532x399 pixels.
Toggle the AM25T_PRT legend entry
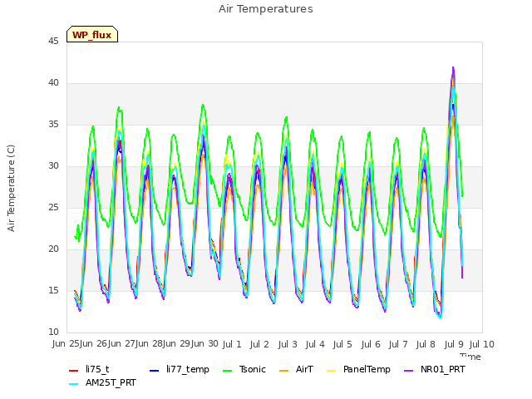click(102, 382)
